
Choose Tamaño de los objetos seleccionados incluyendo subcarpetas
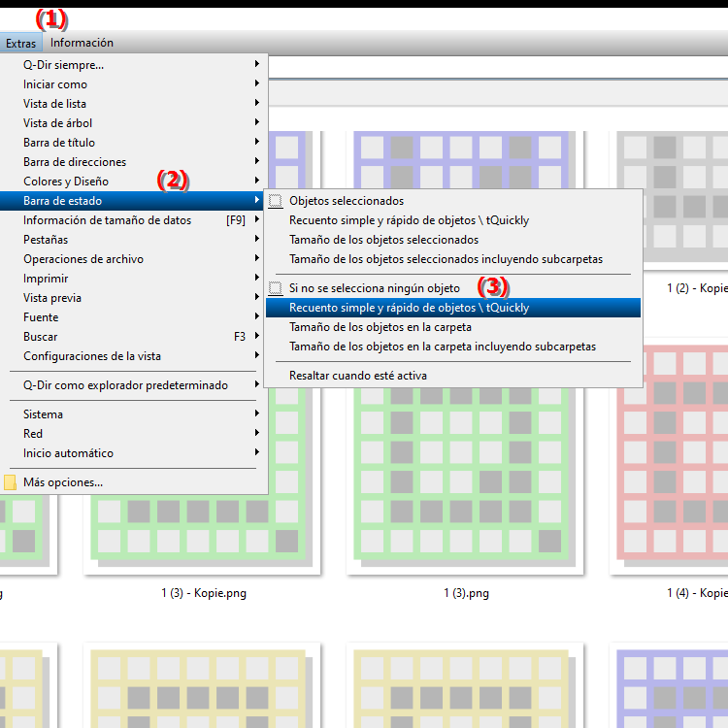click(x=453, y=259)
